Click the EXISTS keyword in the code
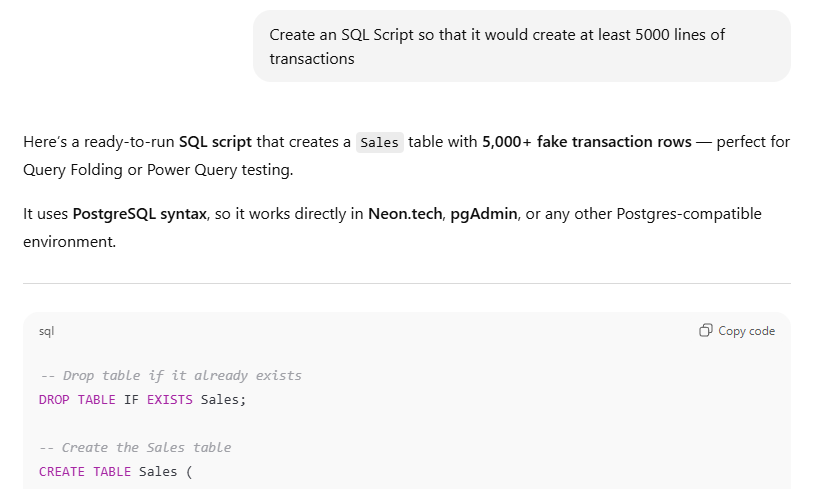Viewport: 818px width, 489px height. click(170, 400)
